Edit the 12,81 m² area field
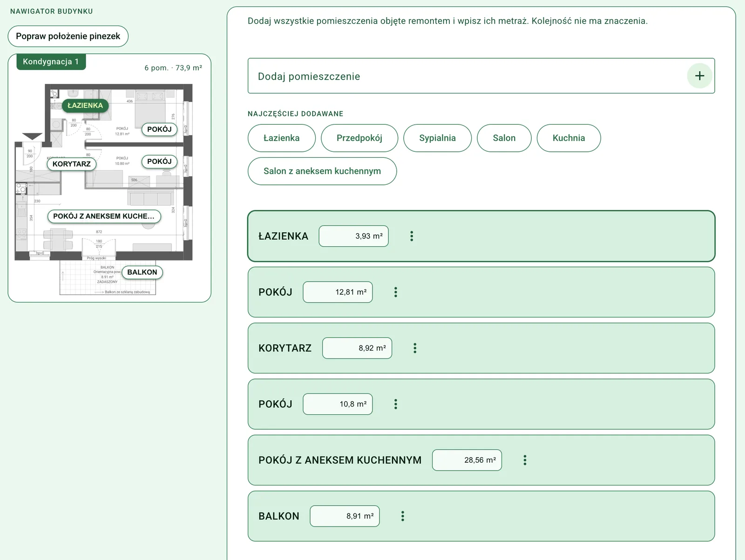Viewport: 745px width, 560px height. point(338,292)
